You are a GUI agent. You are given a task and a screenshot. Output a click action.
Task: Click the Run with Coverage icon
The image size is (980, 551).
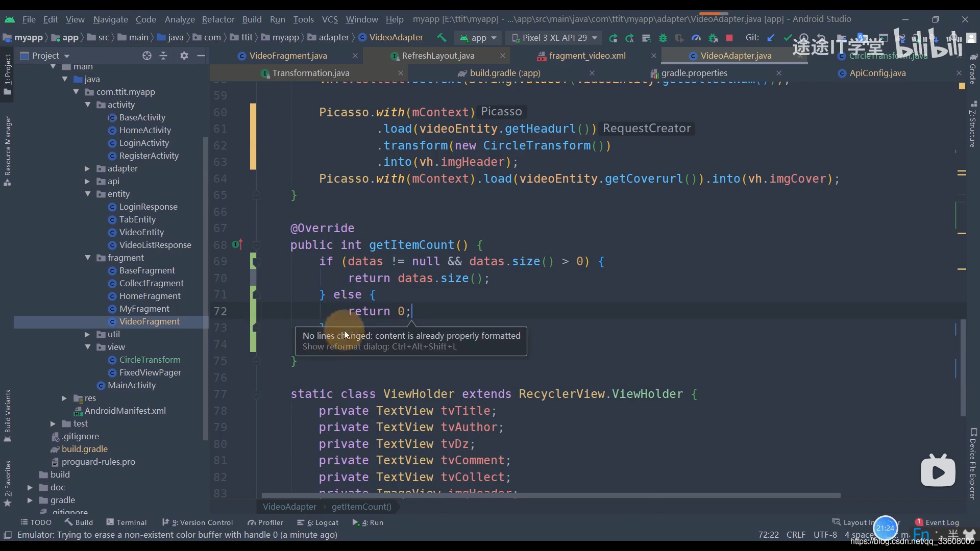(x=679, y=38)
